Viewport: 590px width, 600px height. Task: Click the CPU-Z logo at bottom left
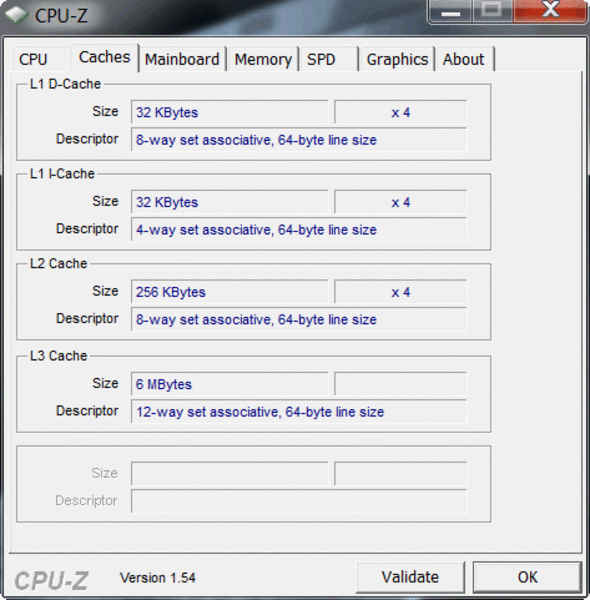coord(51,580)
